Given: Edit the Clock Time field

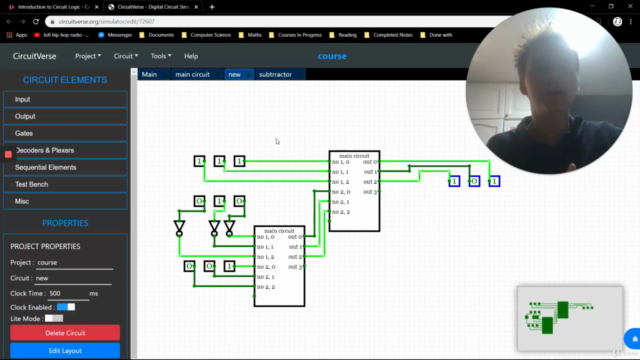Looking at the screenshot, I should (69, 294).
